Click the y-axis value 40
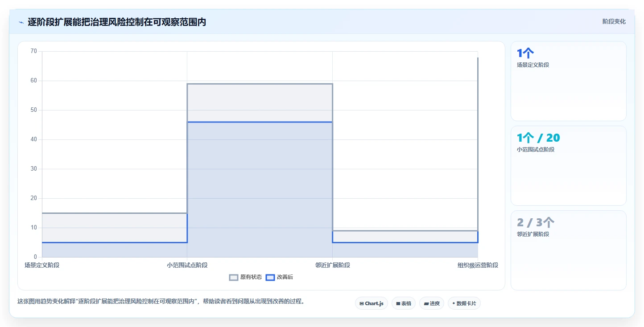 click(34, 139)
